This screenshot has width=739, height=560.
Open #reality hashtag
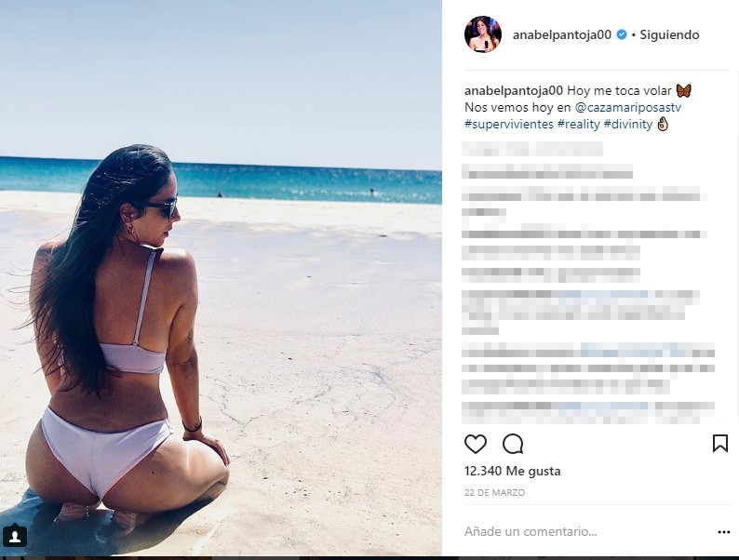click(579, 125)
